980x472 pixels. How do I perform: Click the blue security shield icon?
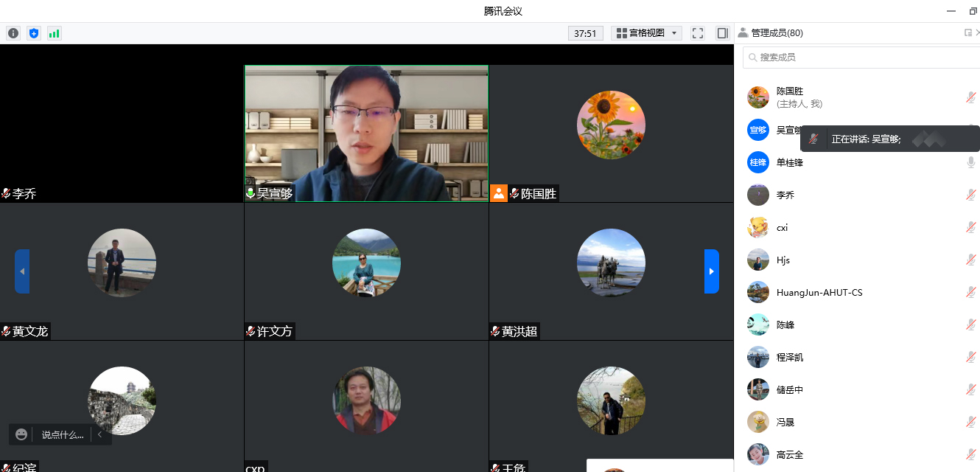click(x=33, y=33)
